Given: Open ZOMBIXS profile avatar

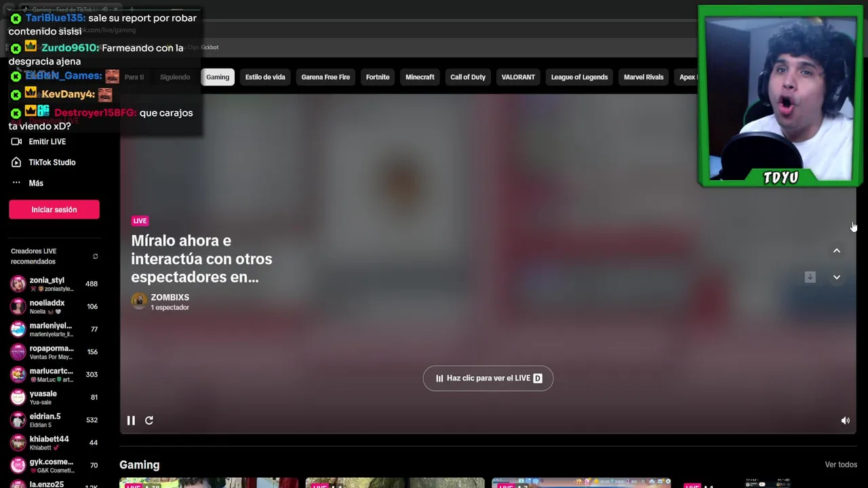Looking at the screenshot, I should (139, 302).
